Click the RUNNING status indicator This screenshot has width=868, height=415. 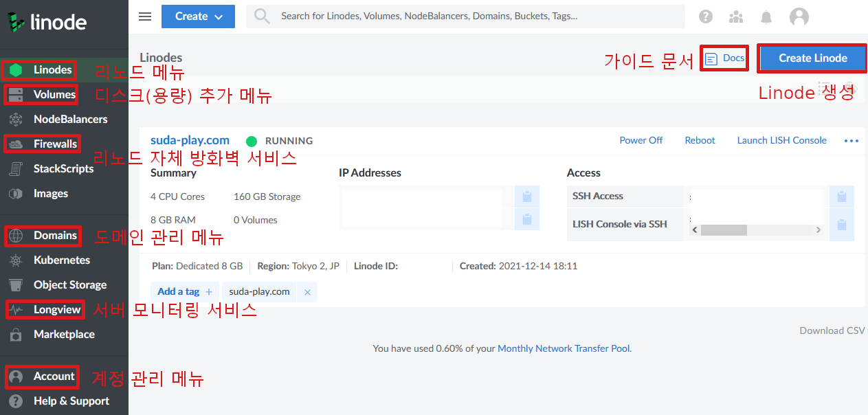(280, 141)
